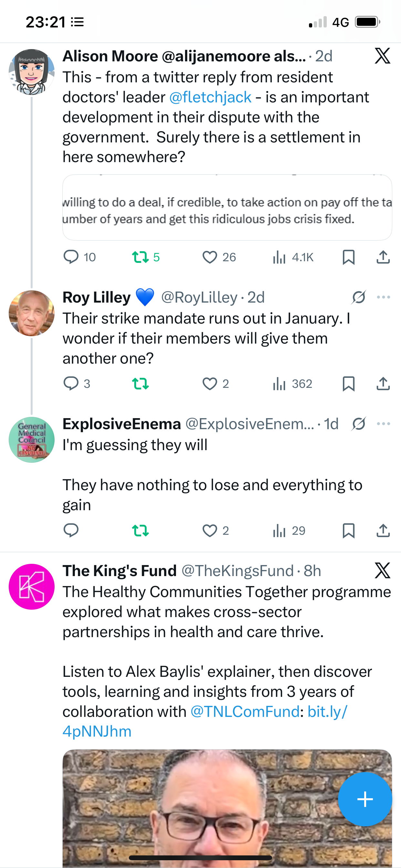The height and width of the screenshot is (868, 401).
Task: Open ExplosiveEnema's profile picture
Action: (x=32, y=440)
